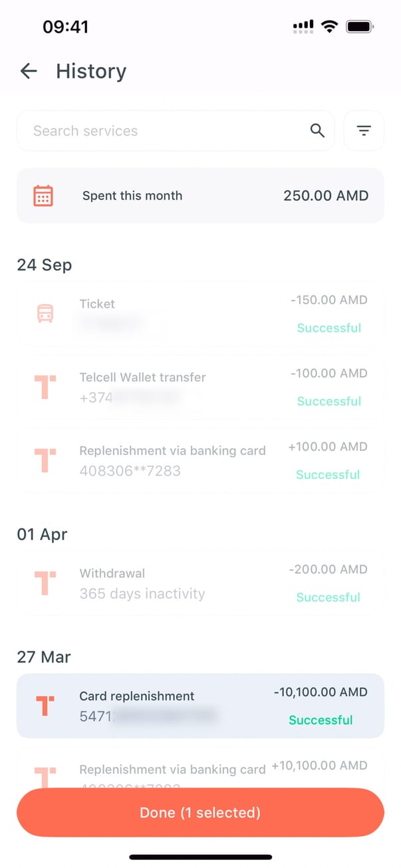Tap the 250.00 AMD monthly spent amount
401x868 pixels.
(x=326, y=196)
